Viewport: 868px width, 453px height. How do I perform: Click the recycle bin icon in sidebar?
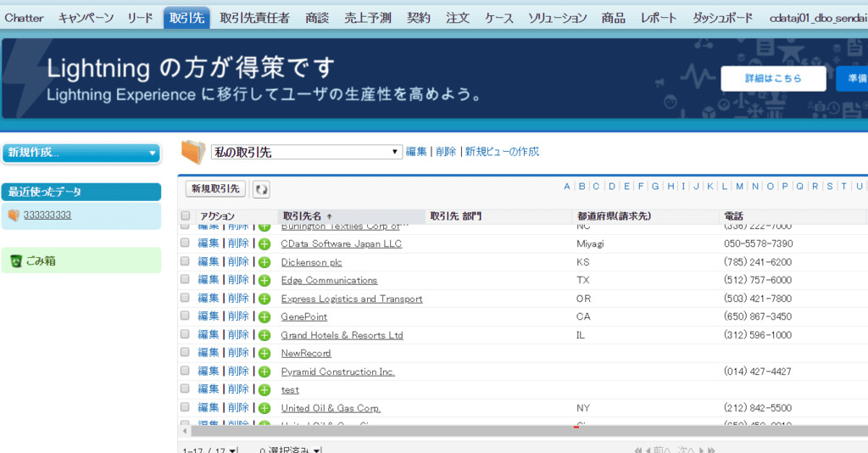[x=16, y=260]
